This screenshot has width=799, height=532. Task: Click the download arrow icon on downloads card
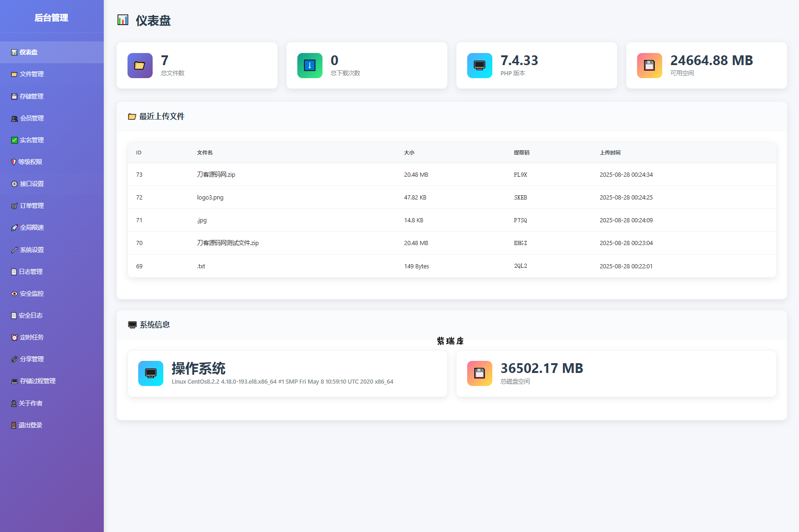(x=309, y=66)
